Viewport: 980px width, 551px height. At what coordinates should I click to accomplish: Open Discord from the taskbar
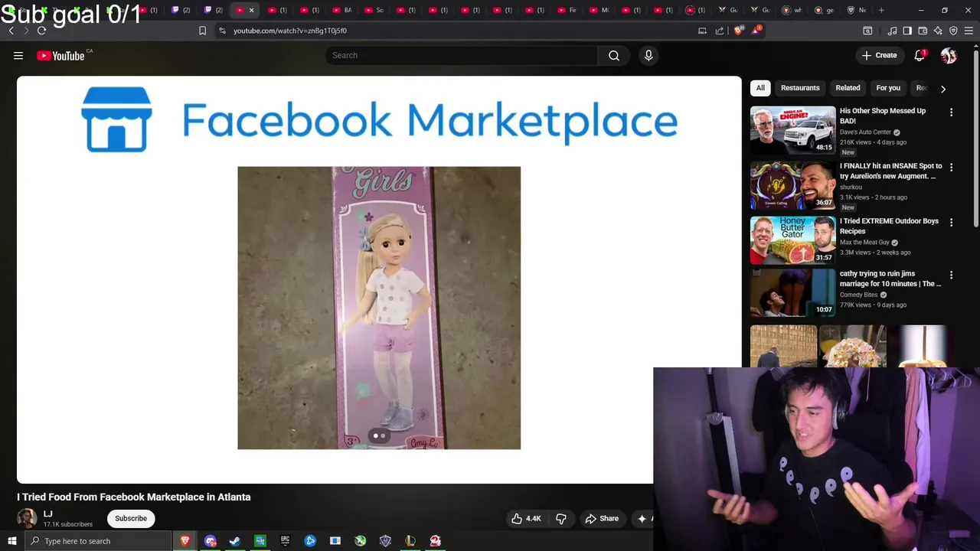pos(210,541)
